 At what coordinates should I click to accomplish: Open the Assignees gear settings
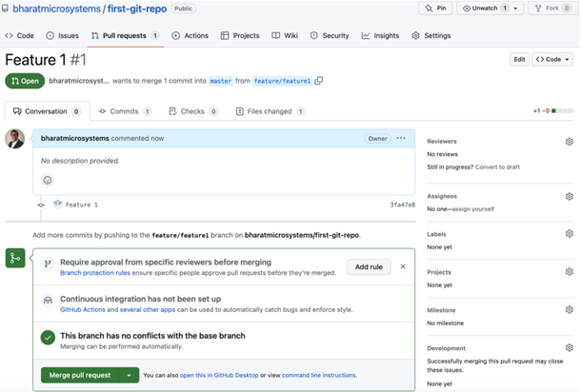pyautogui.click(x=570, y=196)
